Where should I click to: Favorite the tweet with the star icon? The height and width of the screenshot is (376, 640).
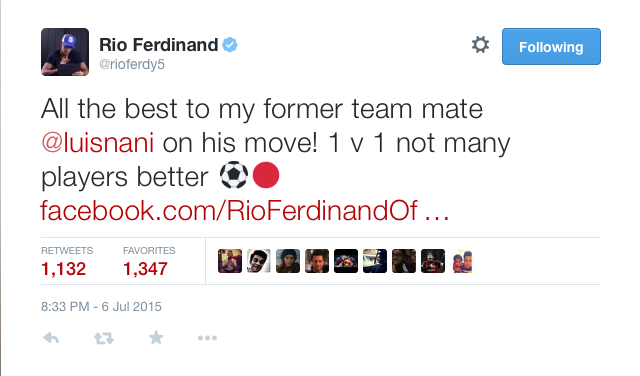click(156, 338)
